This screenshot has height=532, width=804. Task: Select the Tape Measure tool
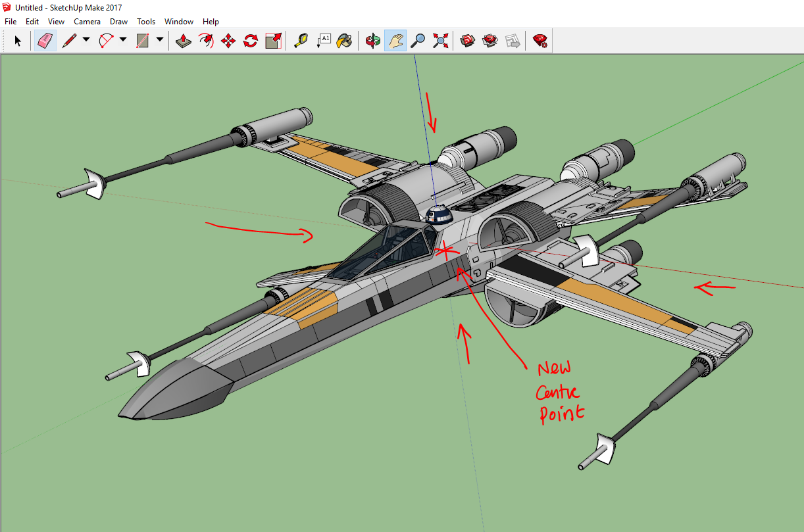point(301,41)
